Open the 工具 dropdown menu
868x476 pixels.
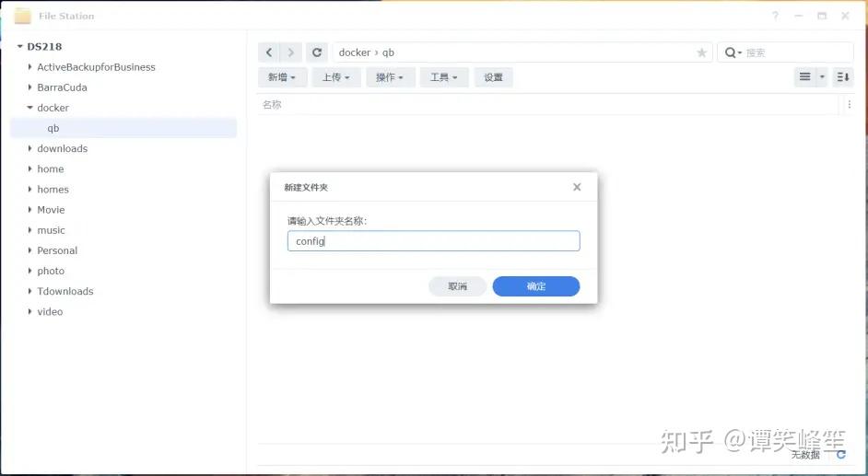pos(444,77)
